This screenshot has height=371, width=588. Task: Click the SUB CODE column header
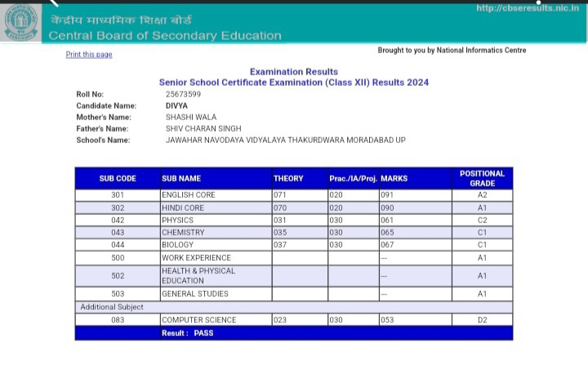point(118,179)
